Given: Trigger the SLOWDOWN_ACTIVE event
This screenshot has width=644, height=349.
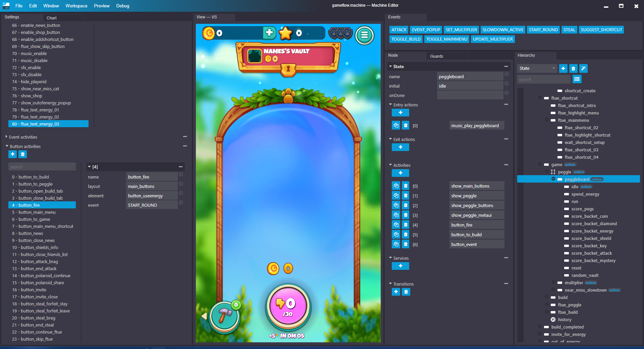Looking at the screenshot, I should [503, 30].
